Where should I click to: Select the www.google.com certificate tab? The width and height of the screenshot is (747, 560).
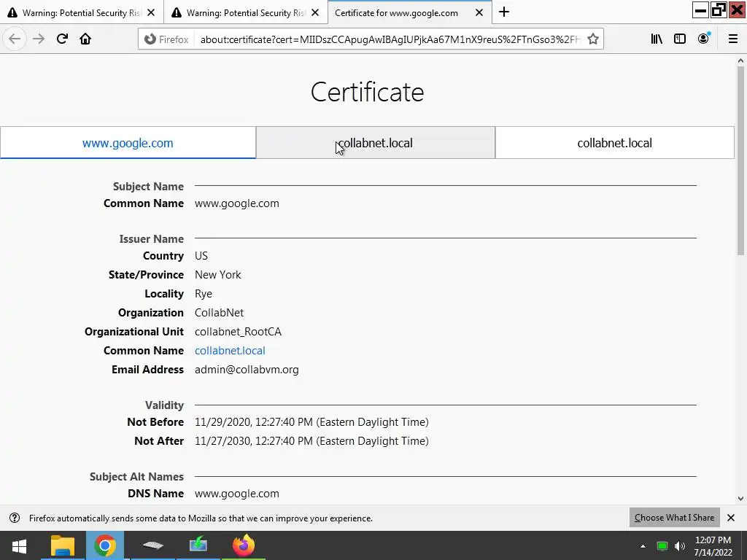pos(128,143)
